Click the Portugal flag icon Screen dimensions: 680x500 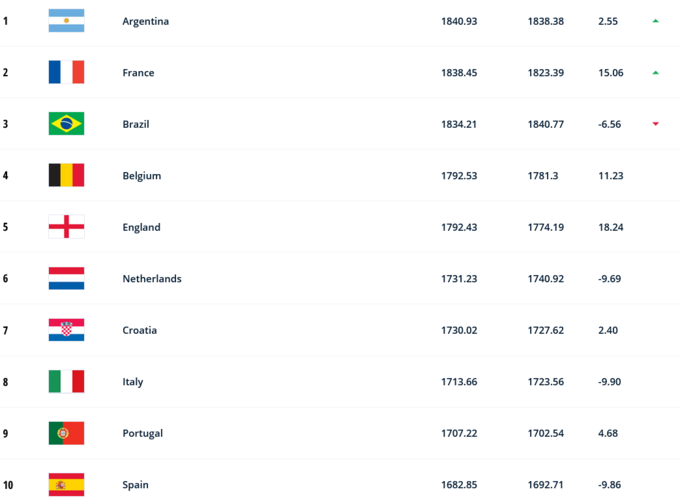[66, 433]
